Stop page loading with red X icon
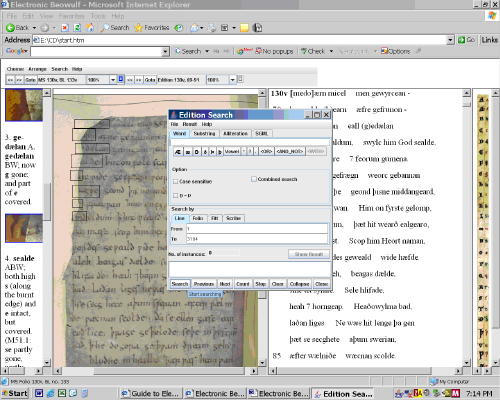This screenshot has width=500, height=400. point(65,28)
